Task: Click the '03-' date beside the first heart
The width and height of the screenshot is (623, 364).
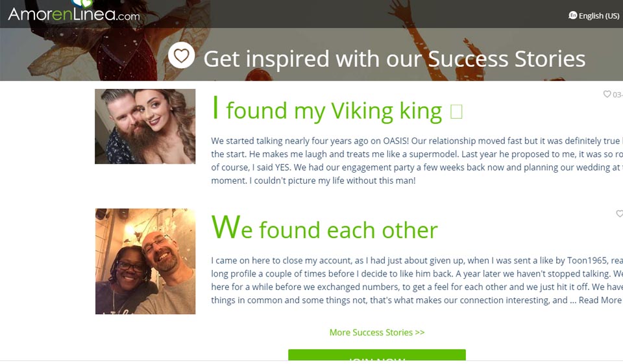Action: pos(617,95)
